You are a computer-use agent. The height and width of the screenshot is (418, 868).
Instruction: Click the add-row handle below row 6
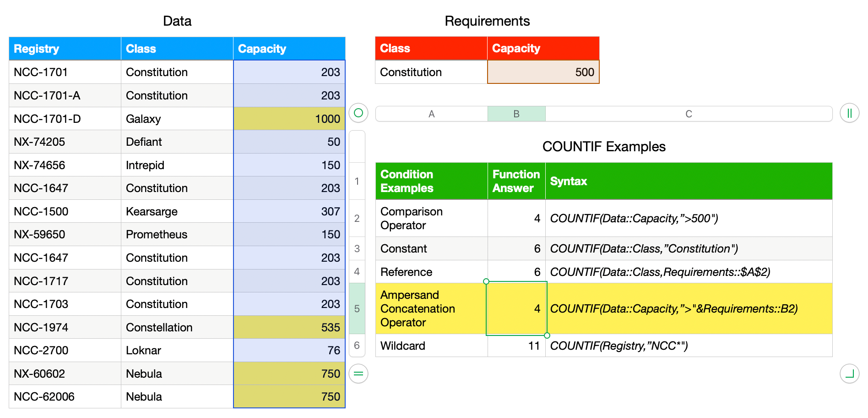click(x=358, y=374)
